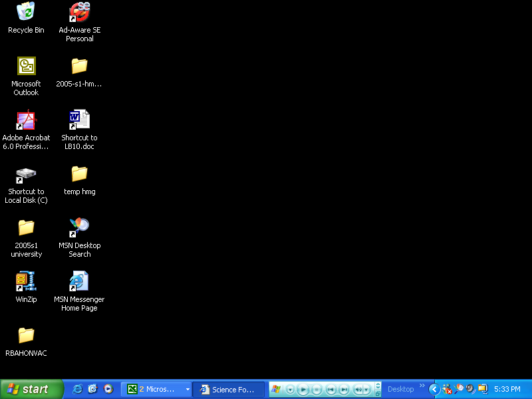Open the Start menu
Screen dimensions: 532x399
click(31, 389)
